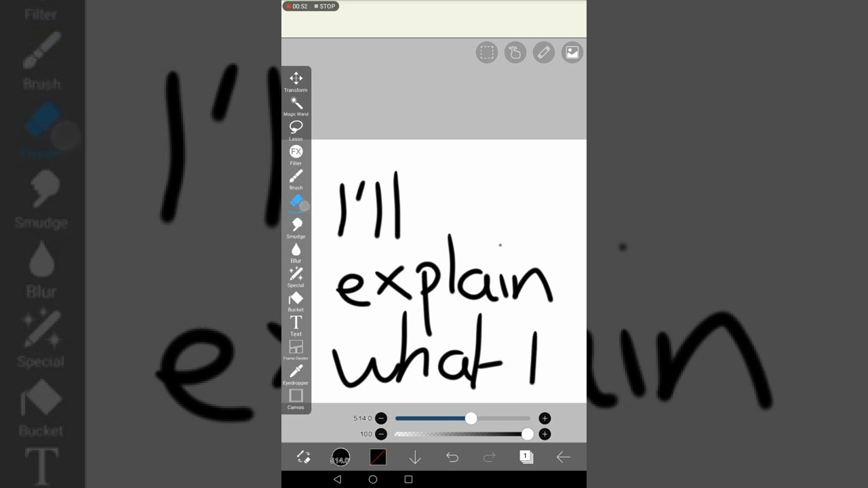Viewport: 868px width, 488px height.
Task: Stop the screen recording
Action: (325, 6)
